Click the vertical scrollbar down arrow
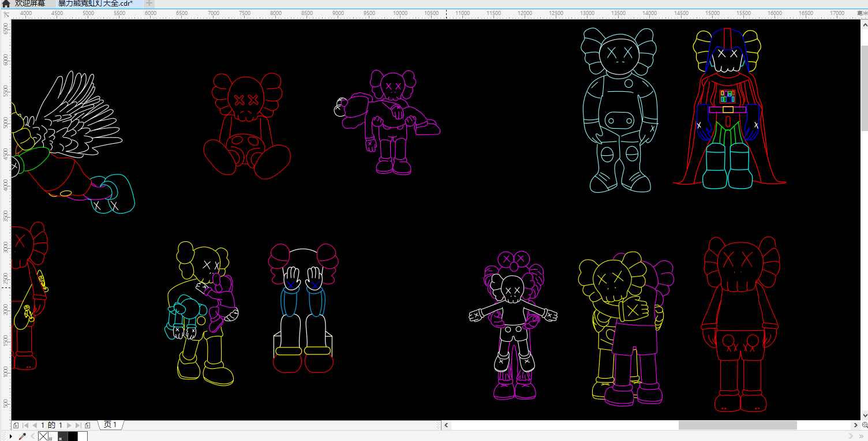The width and height of the screenshot is (868, 441). [864, 415]
